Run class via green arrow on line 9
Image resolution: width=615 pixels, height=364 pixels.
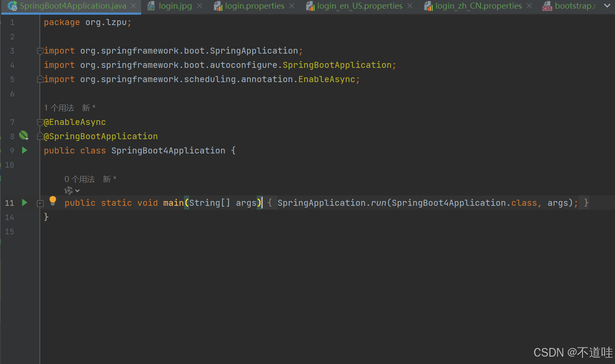pos(25,150)
